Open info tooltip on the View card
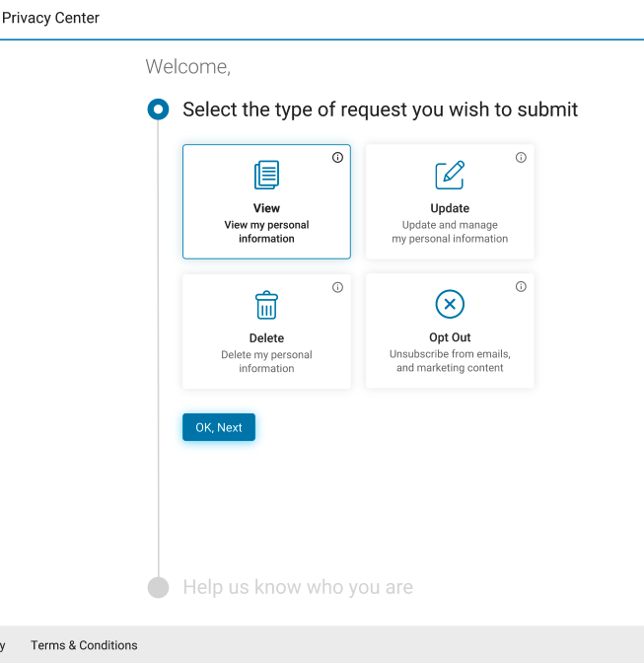The image size is (644, 663). click(337, 158)
